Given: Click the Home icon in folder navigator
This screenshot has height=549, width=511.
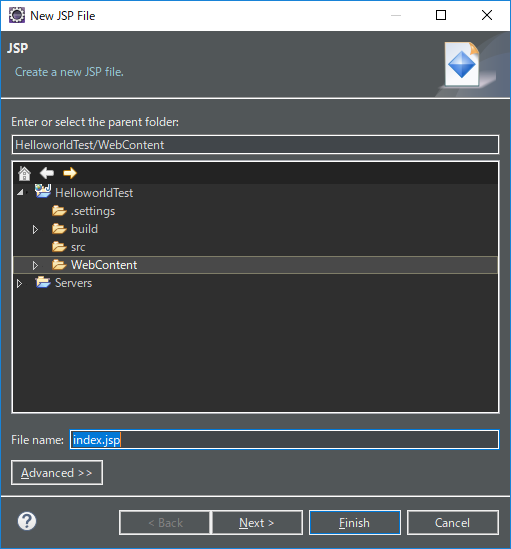Looking at the screenshot, I should point(24,173).
